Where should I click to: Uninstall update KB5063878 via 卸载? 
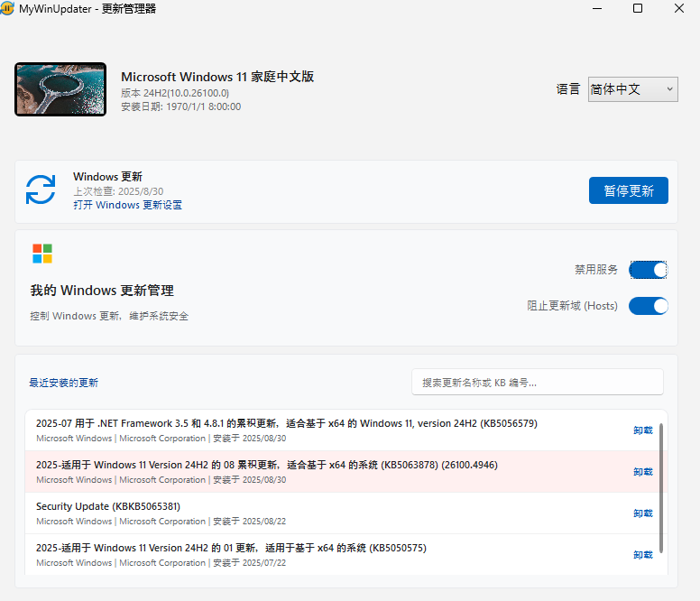click(643, 472)
